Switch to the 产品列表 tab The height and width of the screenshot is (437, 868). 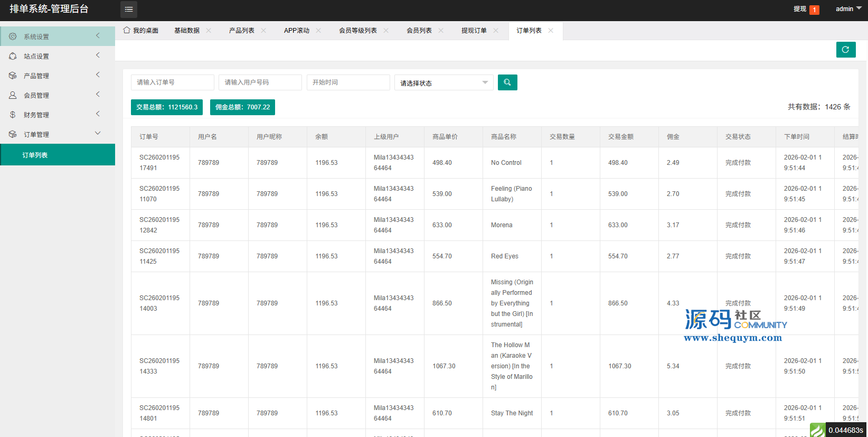point(241,31)
